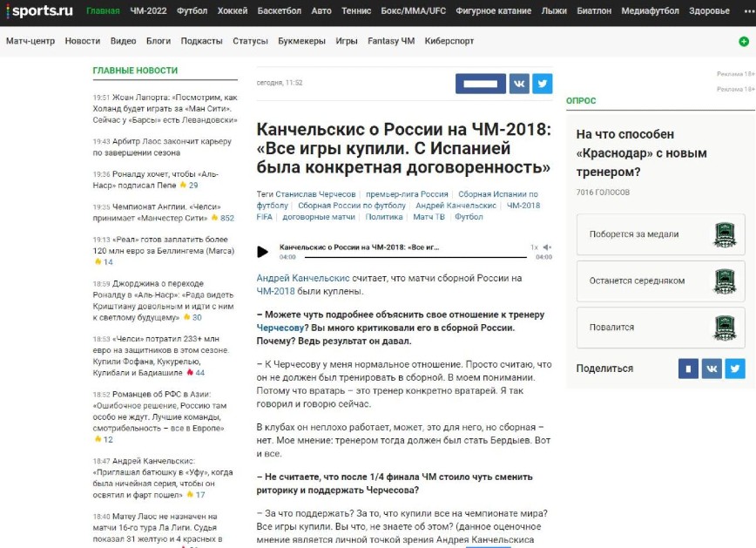The height and width of the screenshot is (548, 756).
Task: Open the Хоккей section in the top navigation
Action: [233, 11]
